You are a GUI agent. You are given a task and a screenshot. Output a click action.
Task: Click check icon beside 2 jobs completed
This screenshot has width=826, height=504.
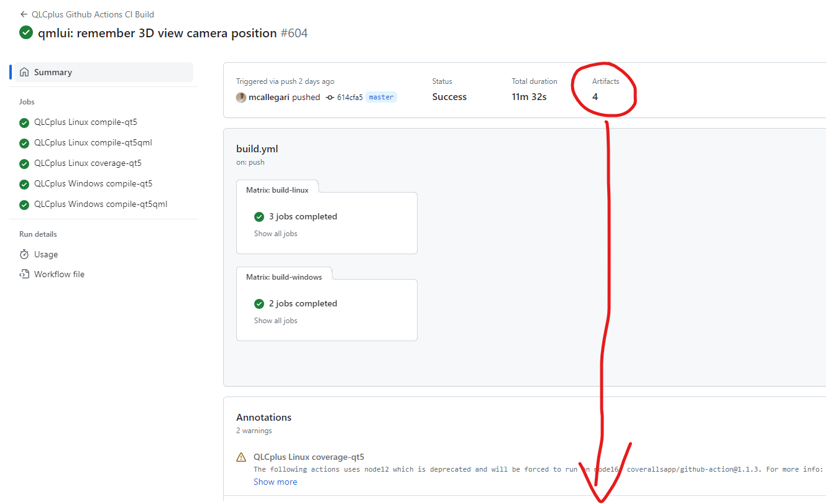[259, 304]
